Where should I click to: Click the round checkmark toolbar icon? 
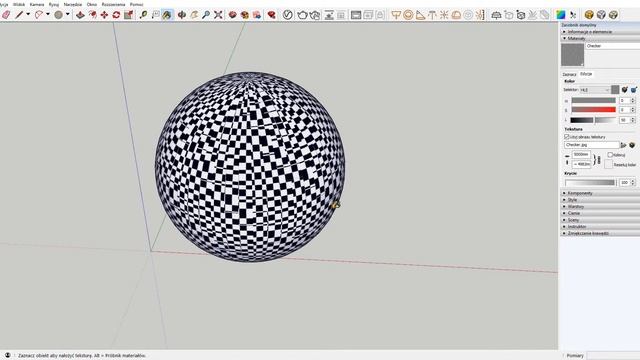288,15
